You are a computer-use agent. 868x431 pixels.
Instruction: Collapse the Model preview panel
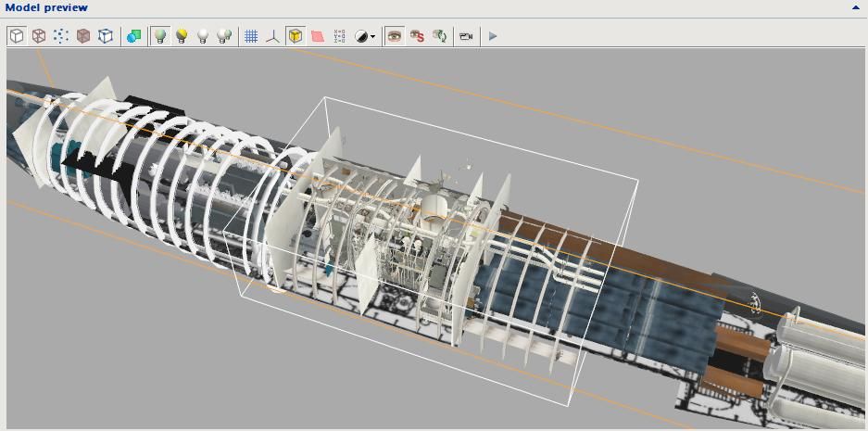coord(856,7)
